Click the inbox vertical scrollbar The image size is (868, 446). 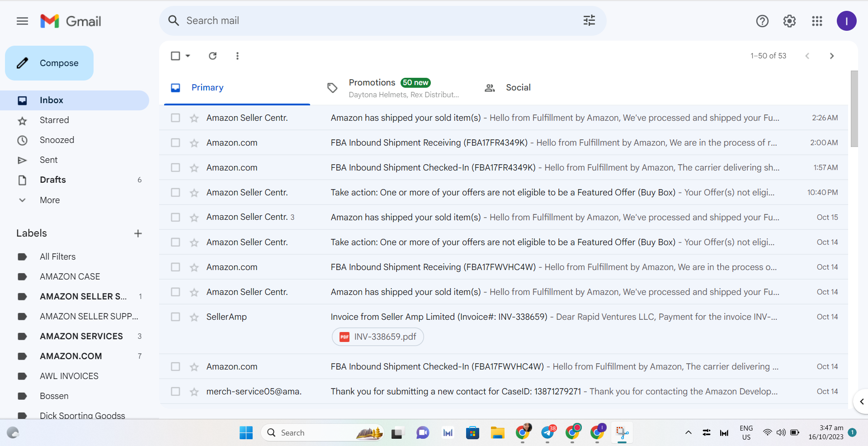(x=854, y=109)
